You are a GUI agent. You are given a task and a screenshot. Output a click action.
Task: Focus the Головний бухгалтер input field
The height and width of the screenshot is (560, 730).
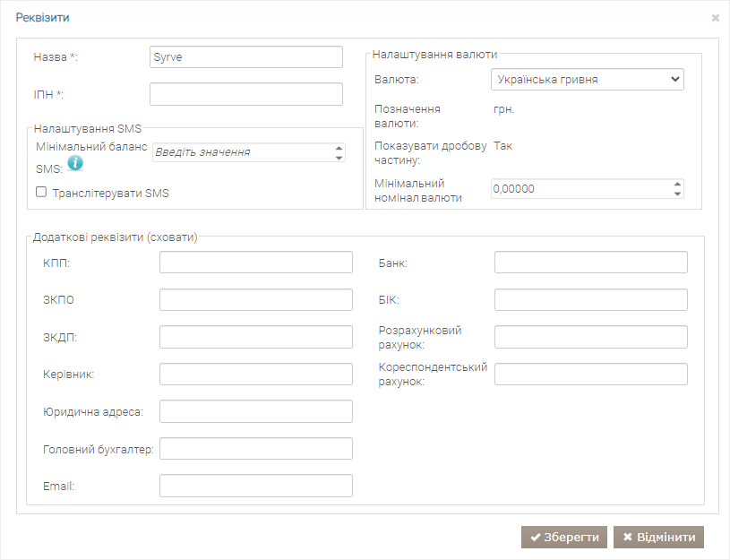coord(255,449)
